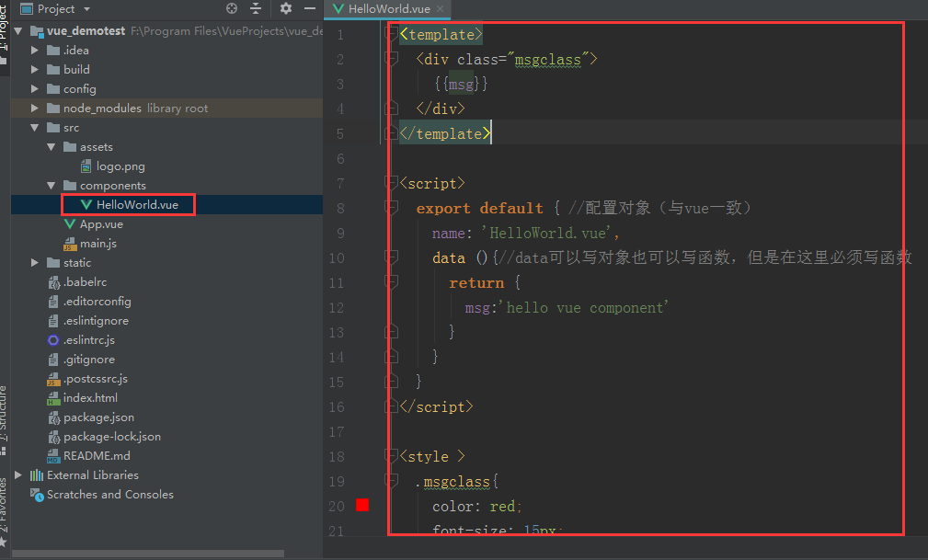The height and width of the screenshot is (560, 928).
Task: Select the README.md file
Action: click(x=97, y=456)
